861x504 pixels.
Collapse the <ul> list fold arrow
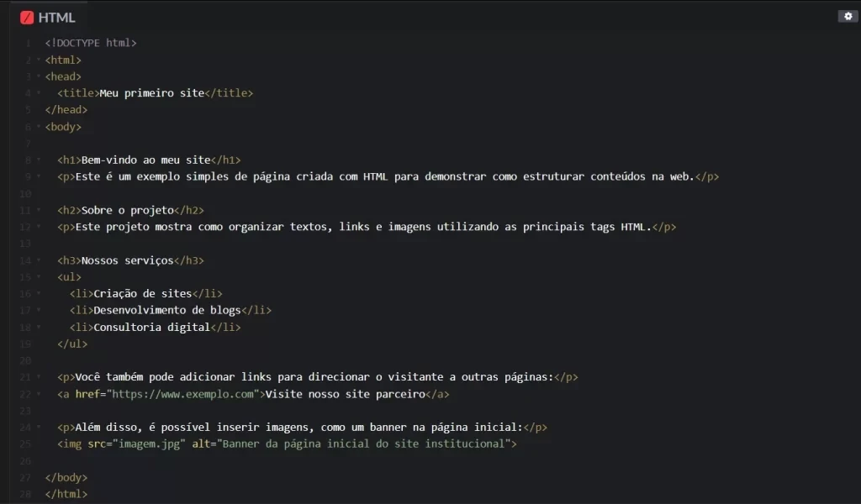pyautogui.click(x=38, y=277)
